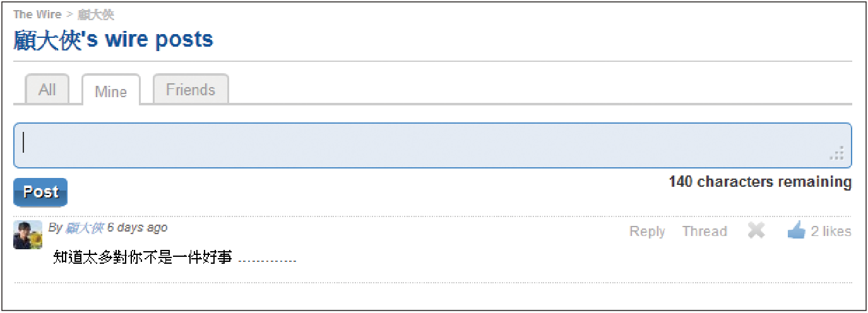The image size is (868, 313).
Task: Open the Friends tab
Action: [191, 90]
